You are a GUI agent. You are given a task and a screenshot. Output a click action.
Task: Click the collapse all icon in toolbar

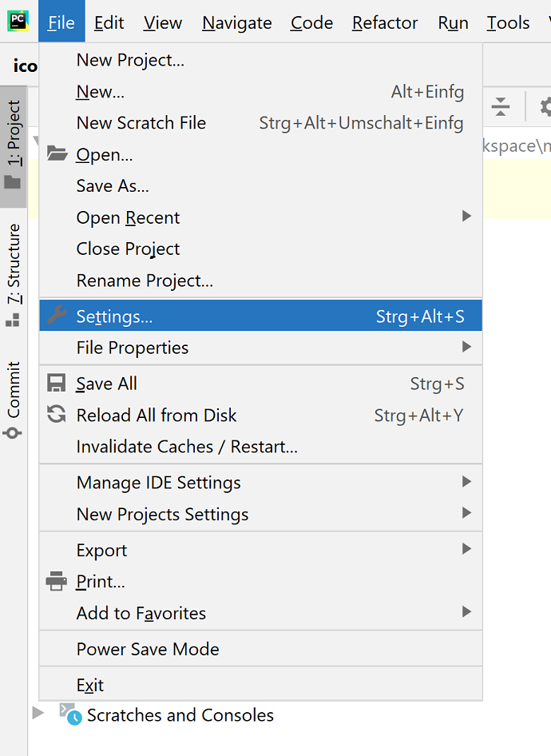(x=501, y=105)
